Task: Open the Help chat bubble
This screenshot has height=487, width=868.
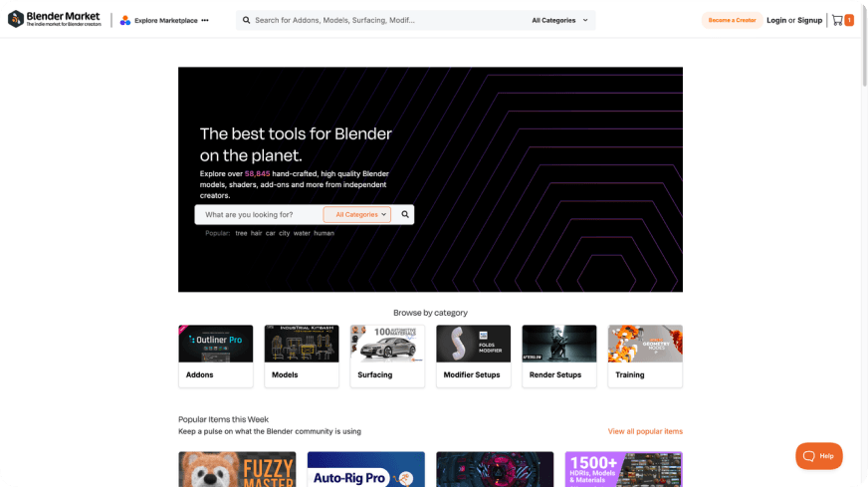Action: coord(819,456)
